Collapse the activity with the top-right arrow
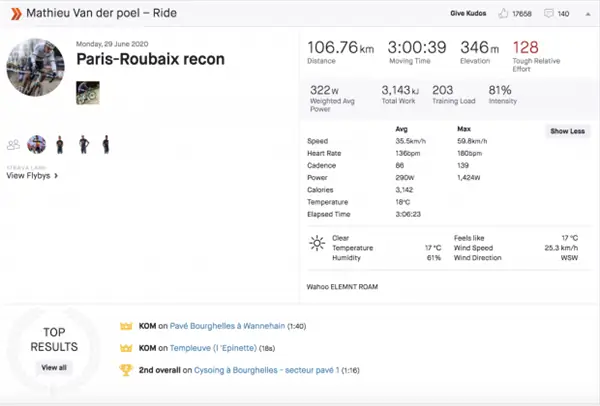This screenshot has width=600, height=406. point(588,14)
